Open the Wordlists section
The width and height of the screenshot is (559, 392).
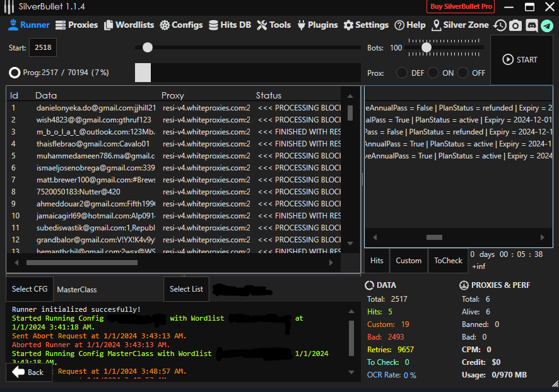pyautogui.click(x=129, y=25)
